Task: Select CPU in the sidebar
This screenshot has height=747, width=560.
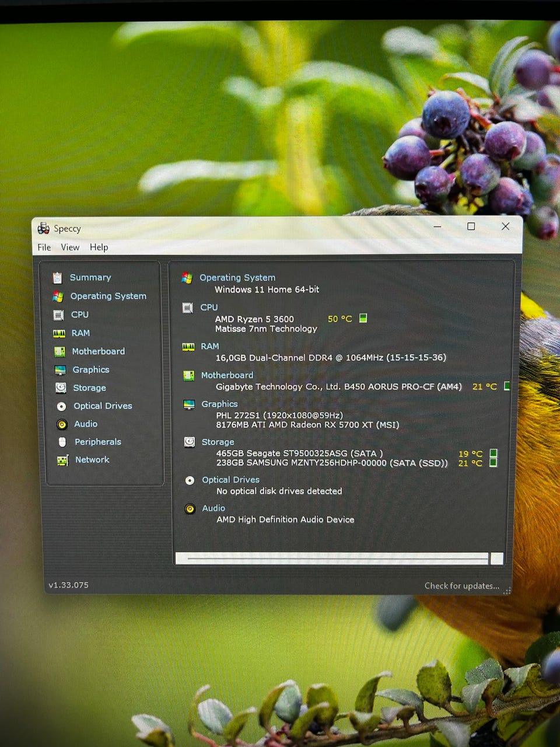Action: [x=80, y=315]
